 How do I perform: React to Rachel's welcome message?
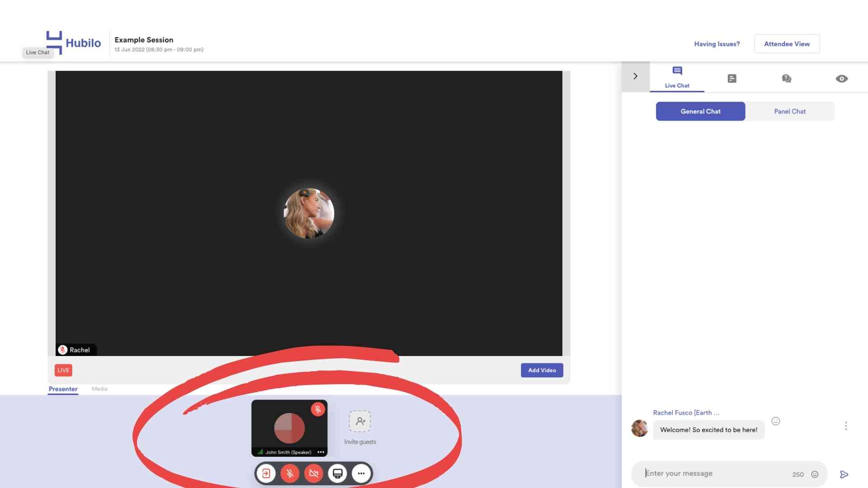pyautogui.click(x=776, y=421)
